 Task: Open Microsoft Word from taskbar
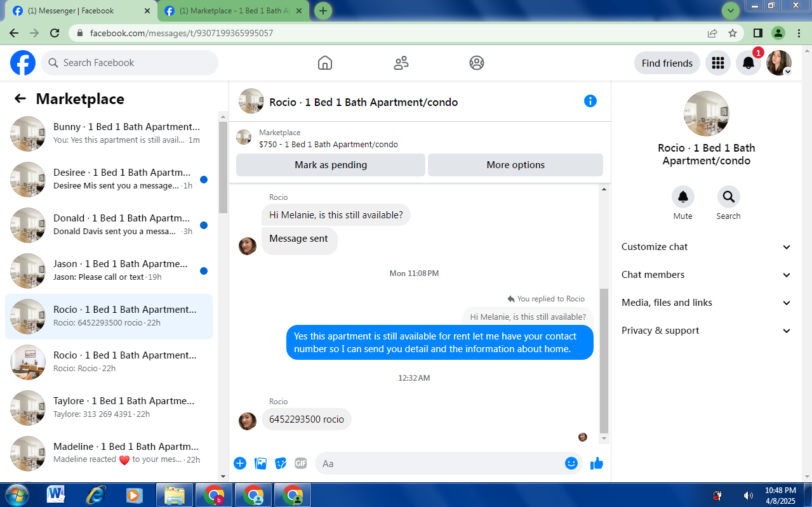[56, 495]
